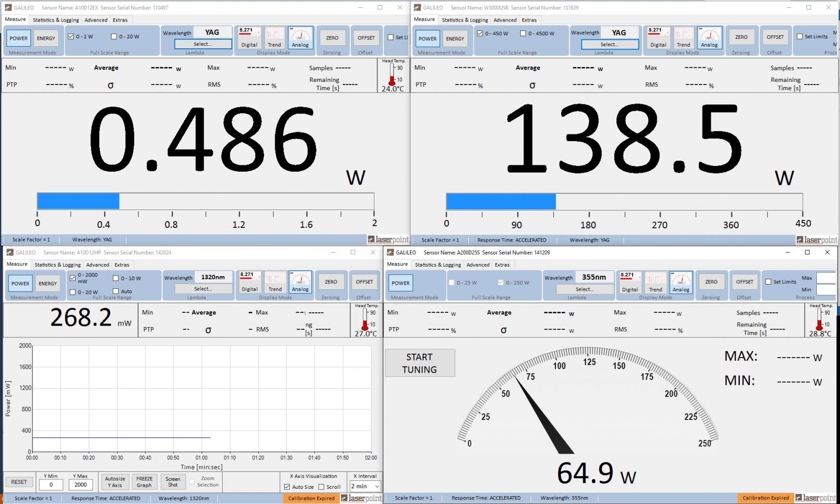
Task: Click head temperature thermometer in A10D12HP window
Action: 365,319
